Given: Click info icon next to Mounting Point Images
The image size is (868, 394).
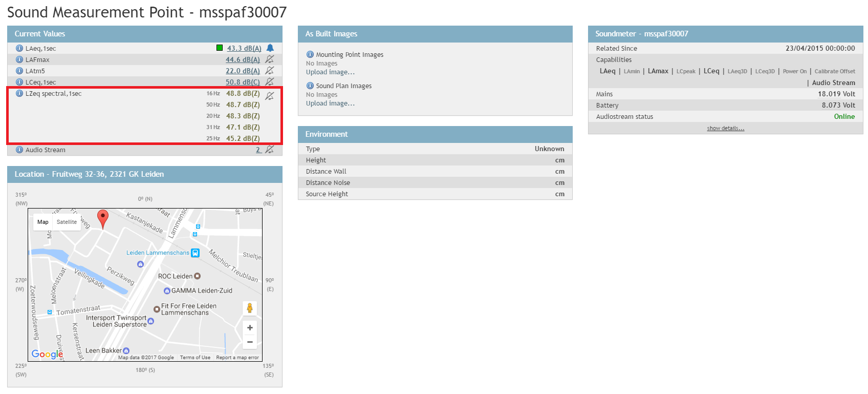Looking at the screenshot, I should [310, 54].
